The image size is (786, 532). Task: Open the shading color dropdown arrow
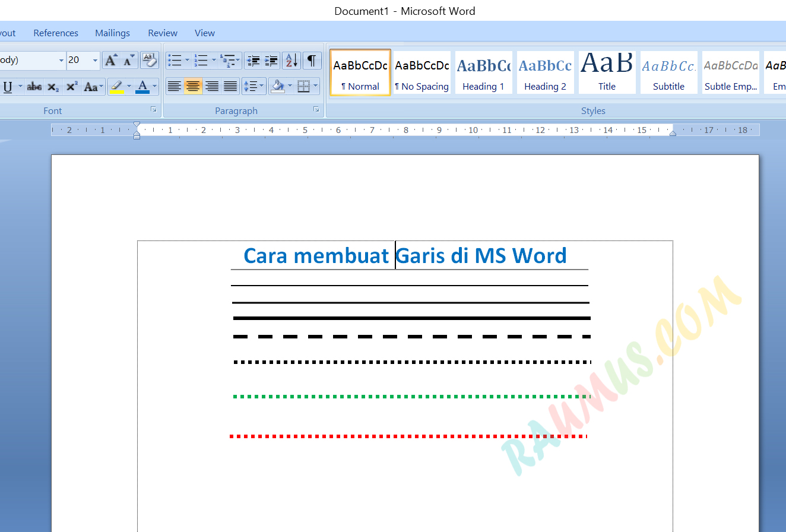tap(290, 87)
